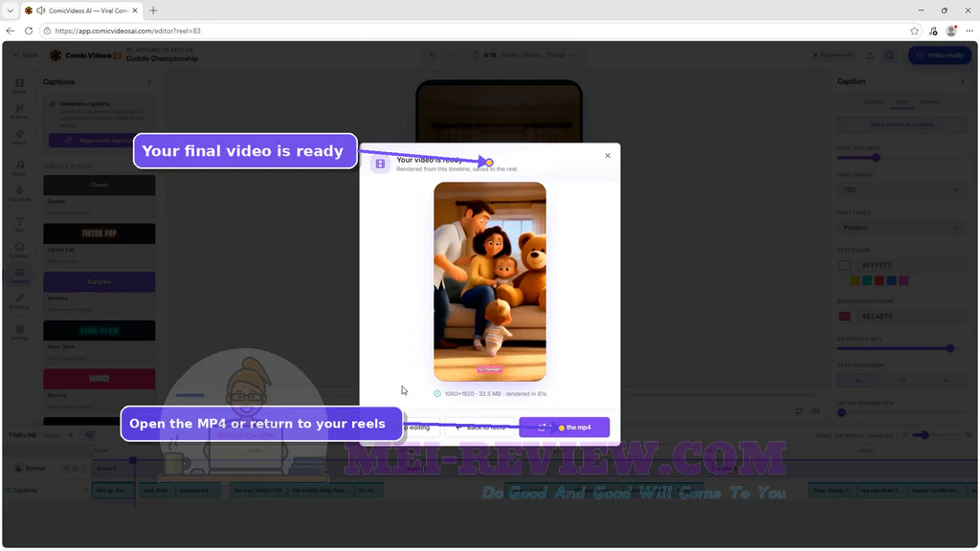Click the redo arrow in the top bar
The image size is (980, 551).
pyautogui.click(x=451, y=55)
